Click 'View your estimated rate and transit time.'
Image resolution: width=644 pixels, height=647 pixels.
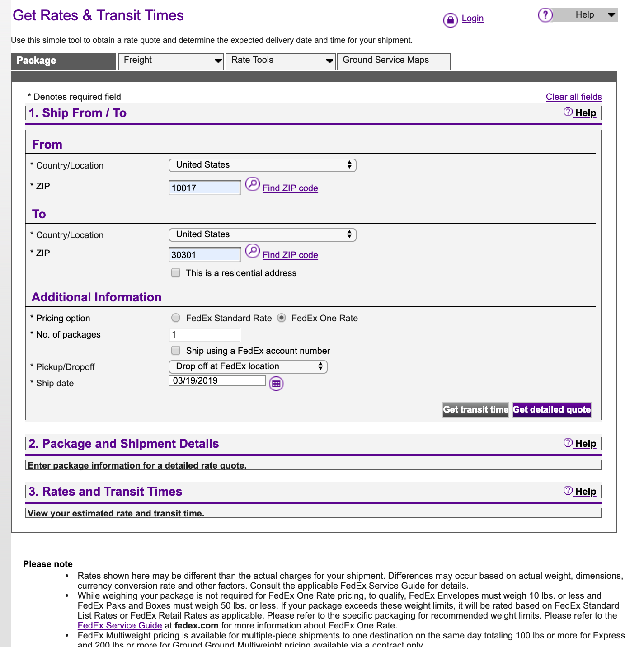[116, 513]
